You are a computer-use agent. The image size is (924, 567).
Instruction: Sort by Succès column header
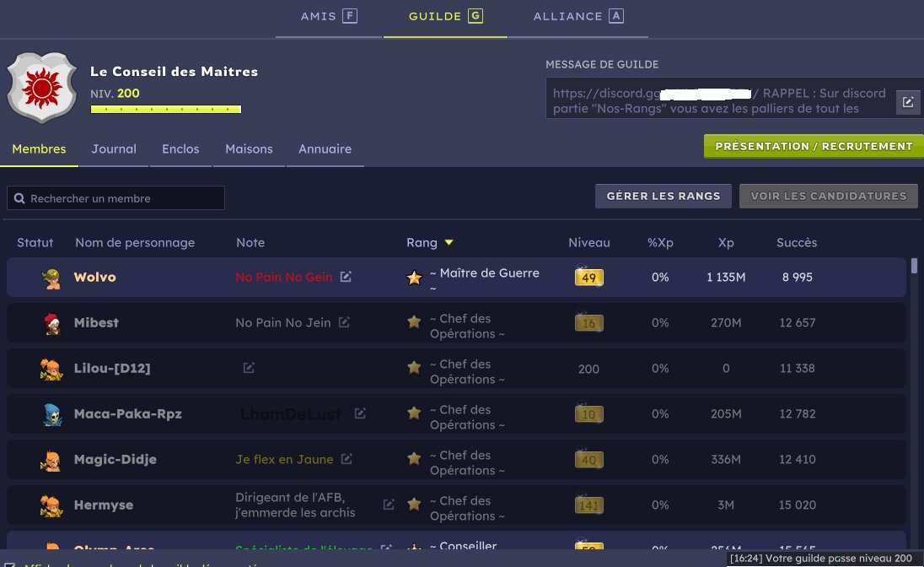pos(797,242)
